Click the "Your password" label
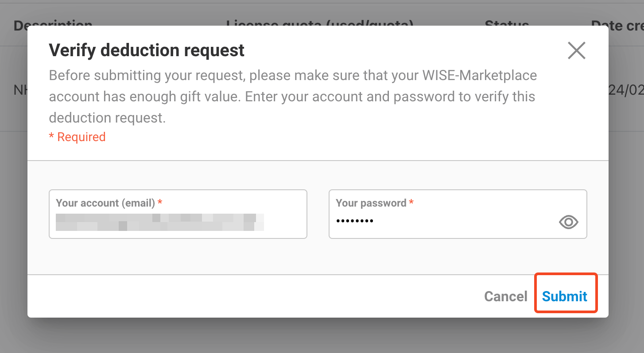 pos(371,203)
